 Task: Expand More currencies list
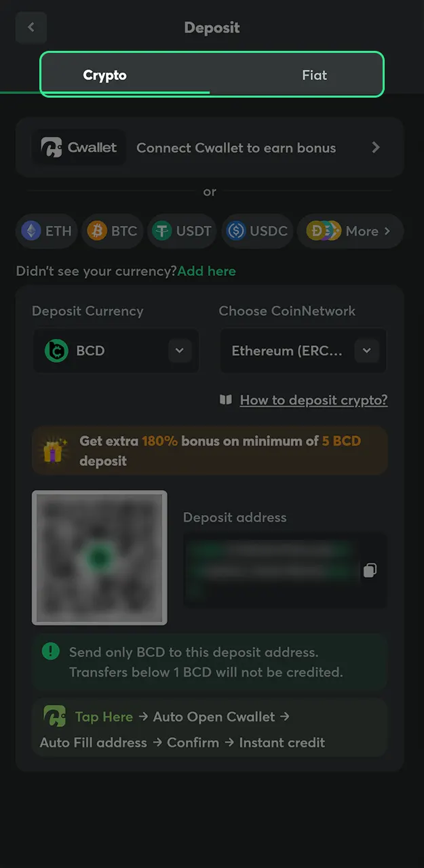click(350, 231)
